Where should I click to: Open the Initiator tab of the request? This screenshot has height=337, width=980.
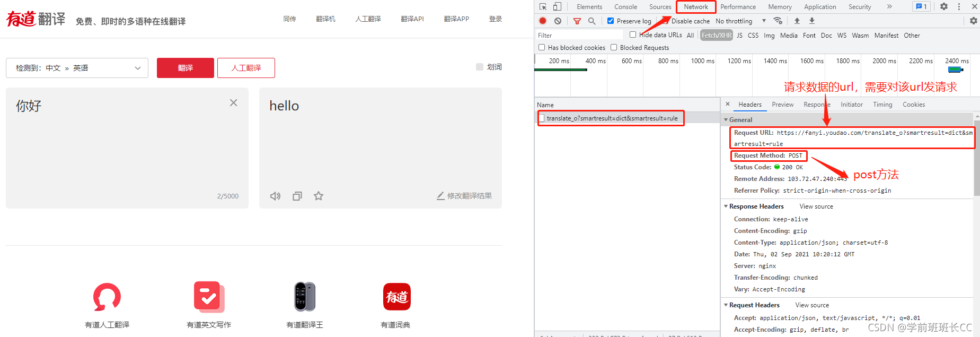point(851,105)
